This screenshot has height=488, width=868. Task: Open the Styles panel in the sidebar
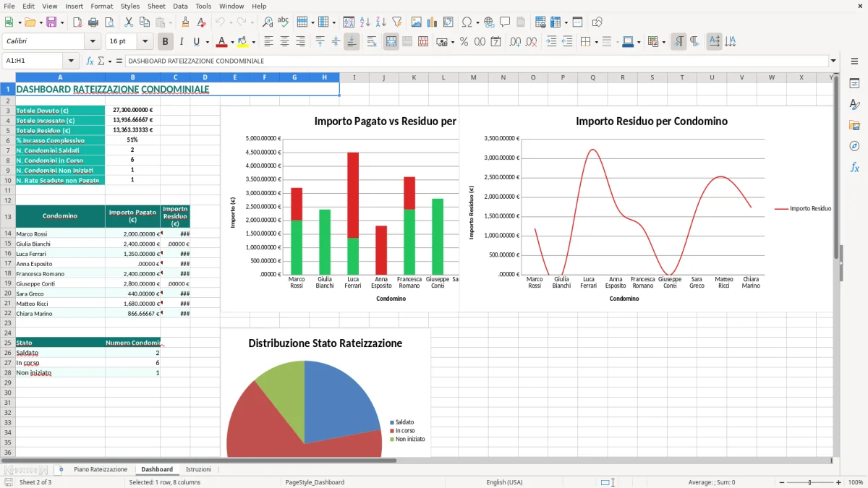tap(854, 104)
